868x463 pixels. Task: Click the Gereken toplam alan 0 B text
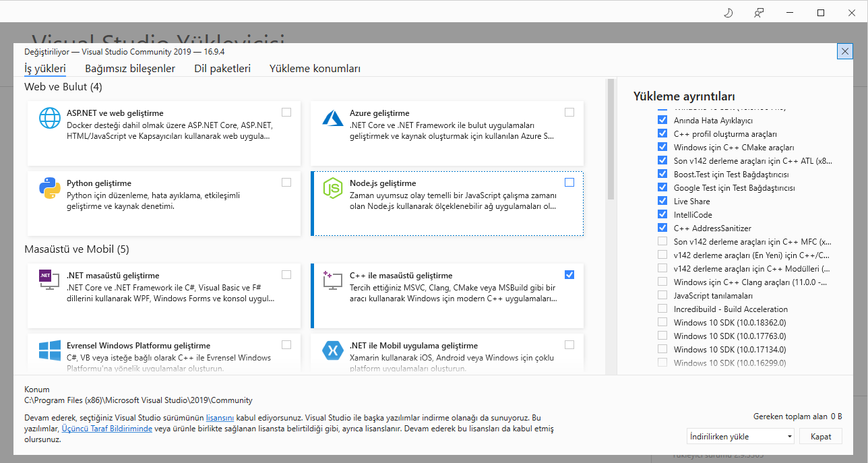point(797,416)
